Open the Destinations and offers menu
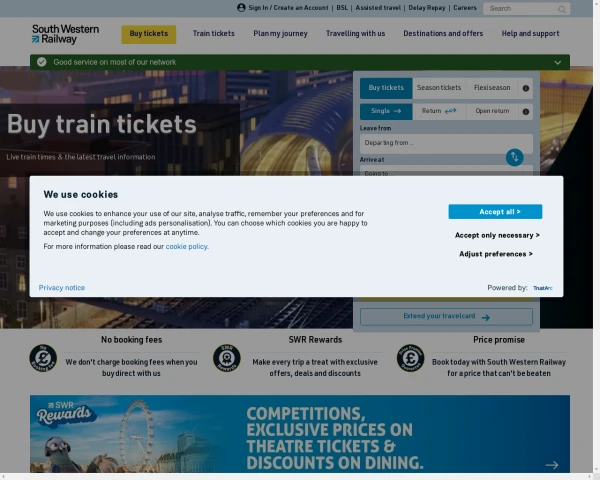The width and height of the screenshot is (600, 480). point(443,34)
